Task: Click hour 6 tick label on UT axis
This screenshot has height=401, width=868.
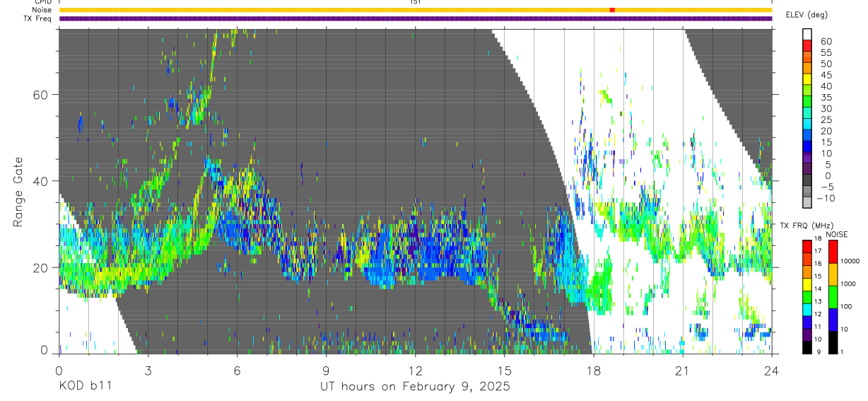Action: 237,370
